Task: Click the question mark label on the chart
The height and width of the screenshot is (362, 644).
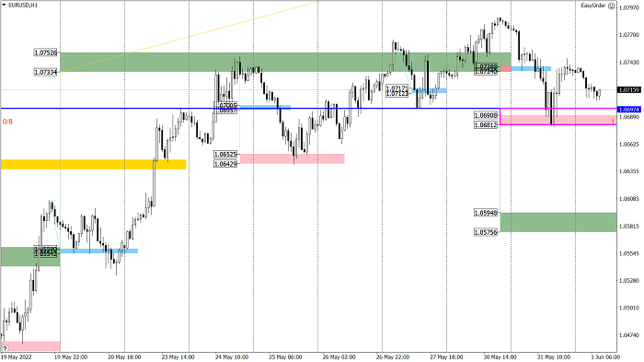Action: [5, 348]
